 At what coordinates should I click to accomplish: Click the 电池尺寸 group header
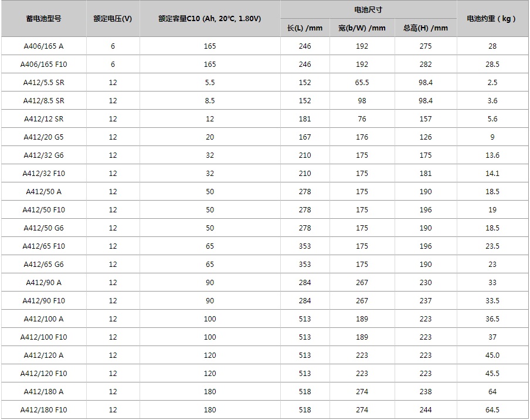368,10
